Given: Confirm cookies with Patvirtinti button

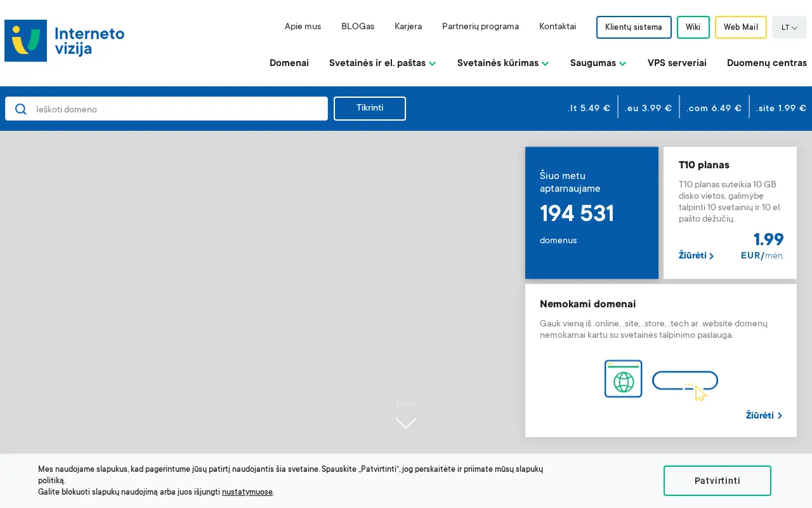Looking at the screenshot, I should click(717, 481).
